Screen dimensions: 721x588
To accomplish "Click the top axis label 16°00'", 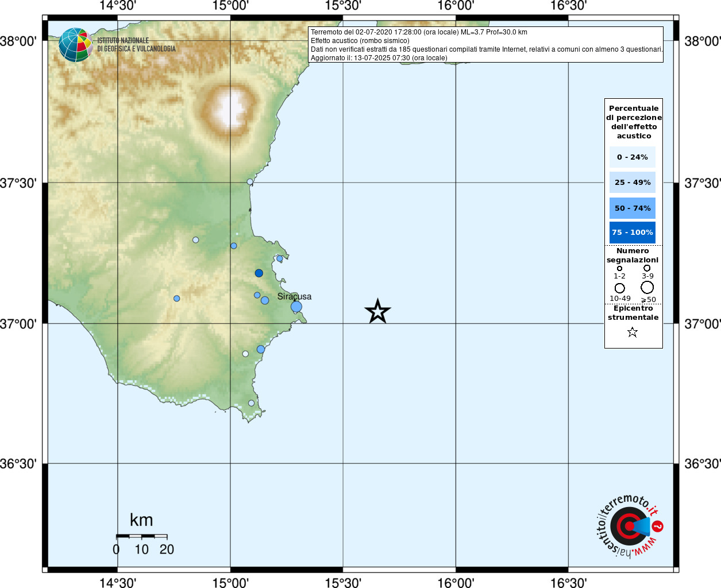I will (x=456, y=6).
